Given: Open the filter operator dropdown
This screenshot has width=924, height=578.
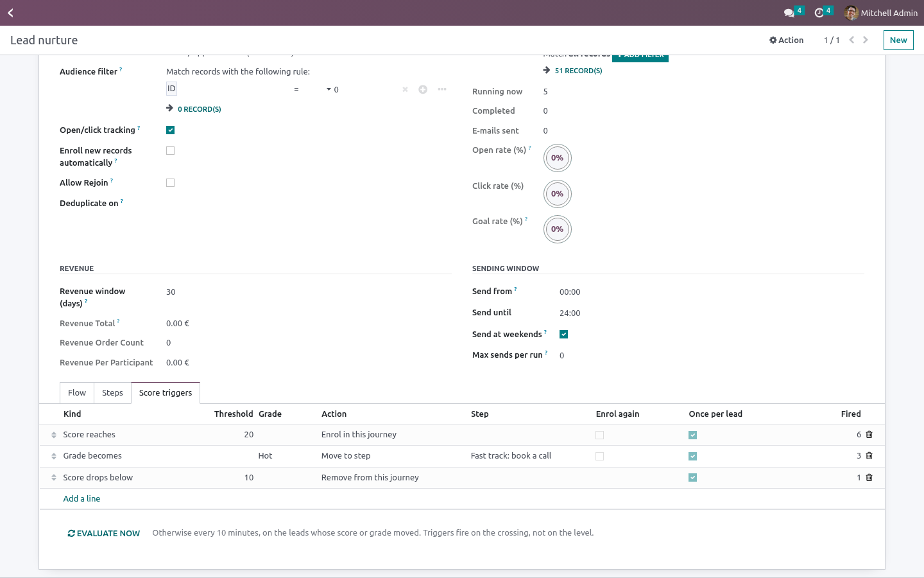Looking at the screenshot, I should [312, 89].
